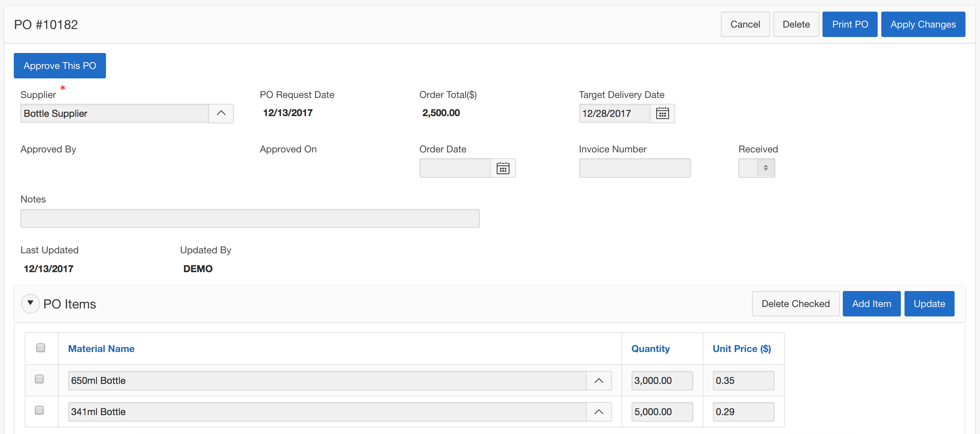Open the 650ml Bottle material list arrow
The image size is (980, 434).
599,381
